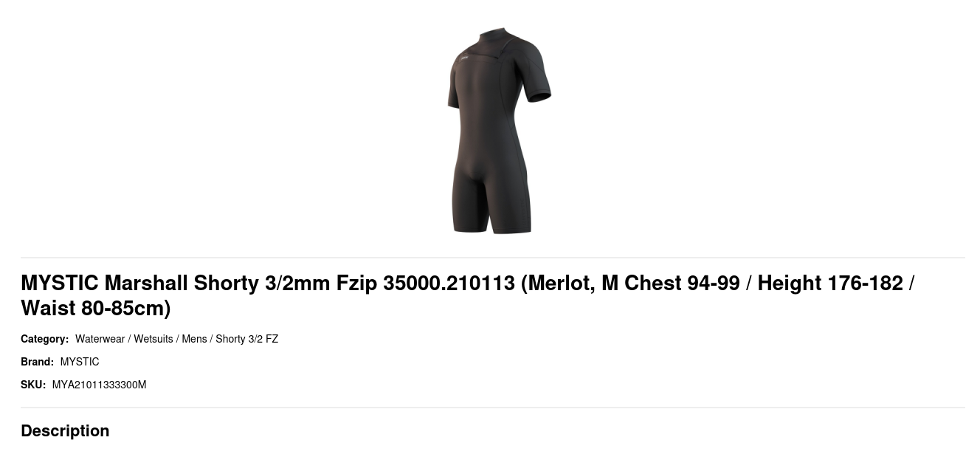The height and width of the screenshot is (474, 980).
Task: Click the bold Category label
Action: click(x=44, y=339)
